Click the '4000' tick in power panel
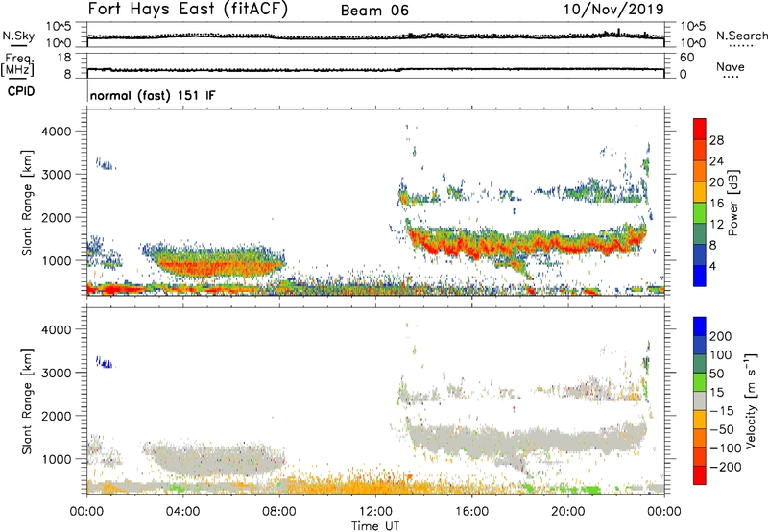Screen dimensions: 768x532 click(x=57, y=132)
